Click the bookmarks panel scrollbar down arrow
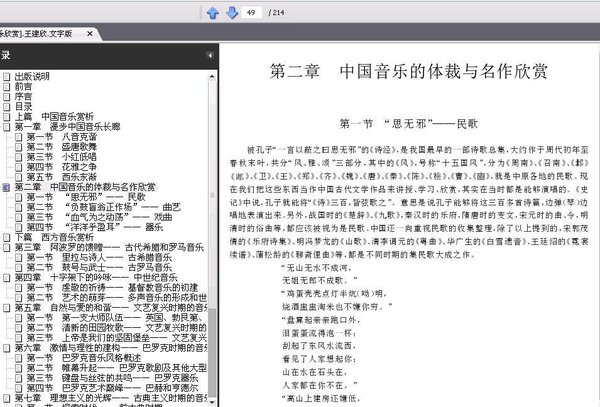 point(212,402)
